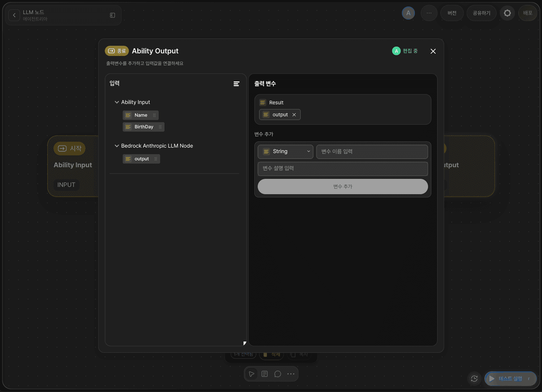
Task: Remove the output chip from Result
Action: click(294, 114)
